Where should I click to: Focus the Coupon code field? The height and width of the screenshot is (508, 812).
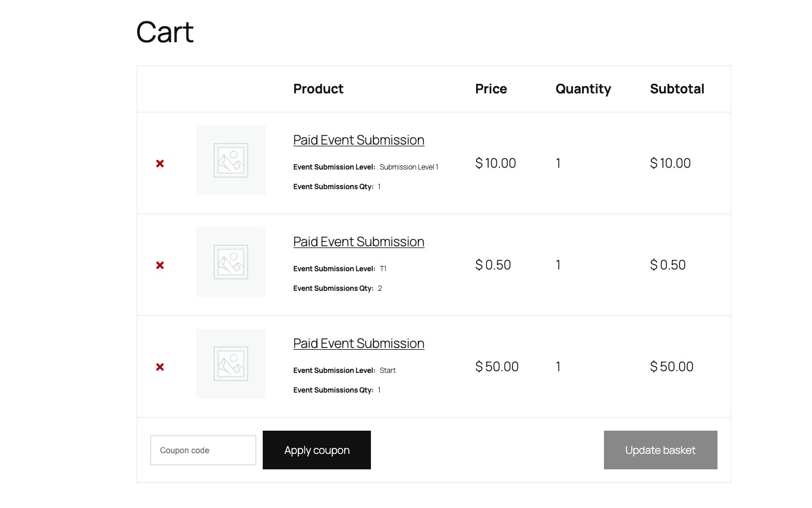[x=203, y=450]
